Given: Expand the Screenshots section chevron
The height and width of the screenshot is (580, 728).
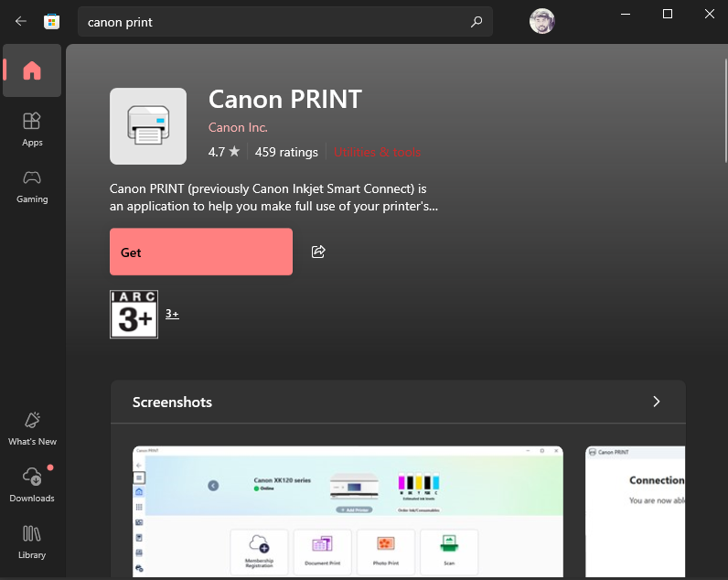Looking at the screenshot, I should [x=656, y=402].
